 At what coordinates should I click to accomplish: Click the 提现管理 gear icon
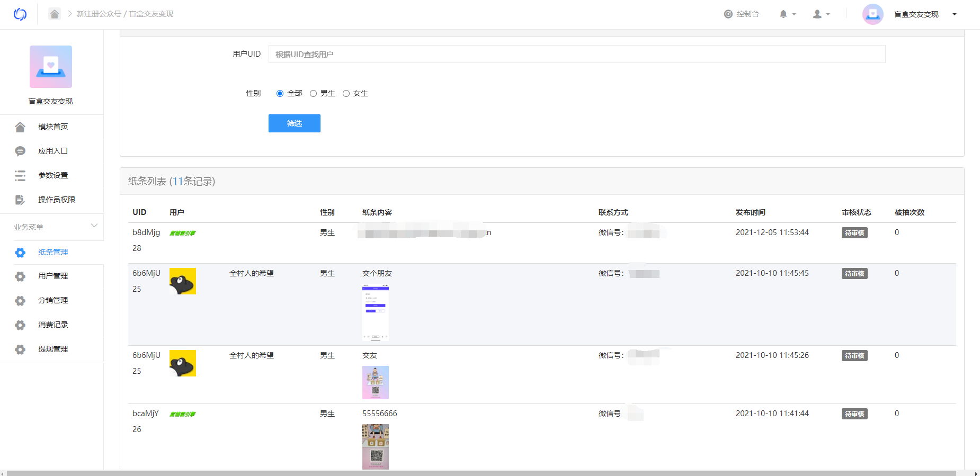[x=20, y=349]
